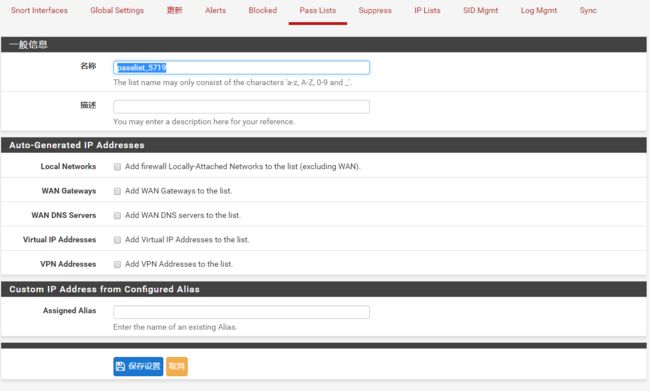The image size is (650, 391).
Task: Open the Blocked tab
Action: [x=262, y=10]
